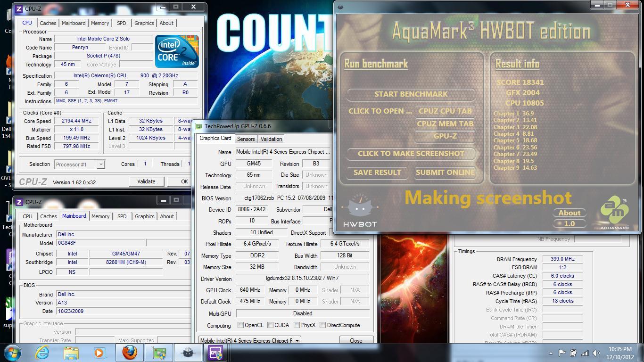
Task: Click the Driver Version field in GPU-Z
Action: [x=303, y=279]
